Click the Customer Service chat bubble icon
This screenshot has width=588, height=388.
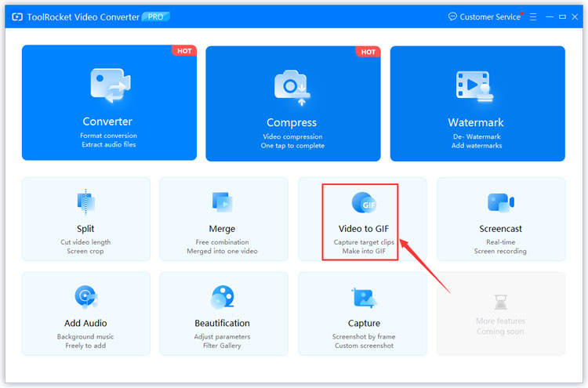(x=452, y=16)
